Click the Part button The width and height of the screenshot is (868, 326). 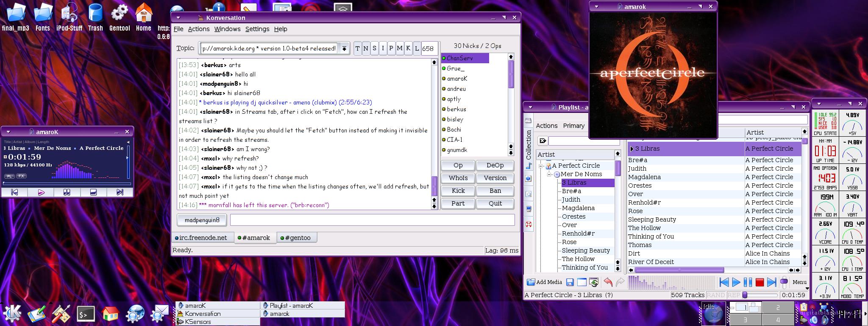[x=458, y=203]
